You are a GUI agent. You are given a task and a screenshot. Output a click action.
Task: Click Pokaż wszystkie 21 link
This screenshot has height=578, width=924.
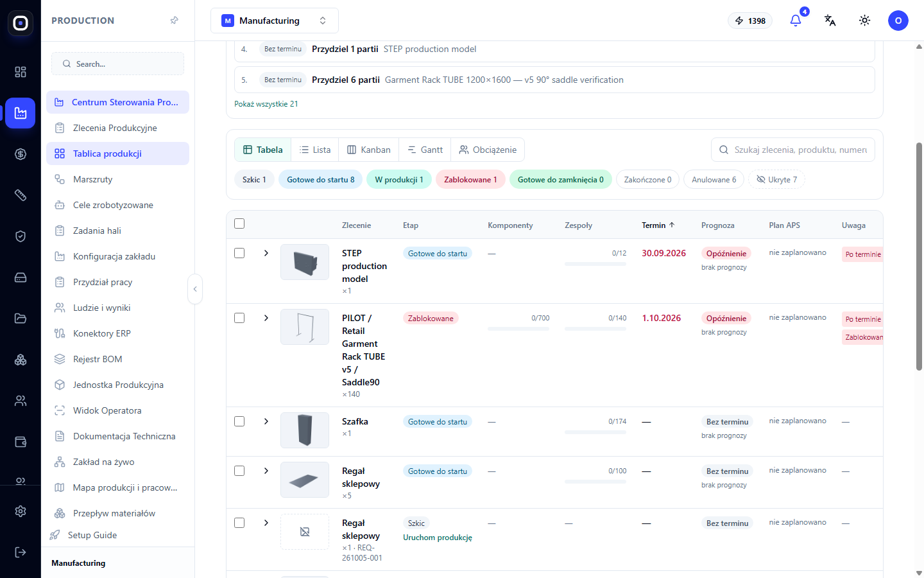[266, 104]
